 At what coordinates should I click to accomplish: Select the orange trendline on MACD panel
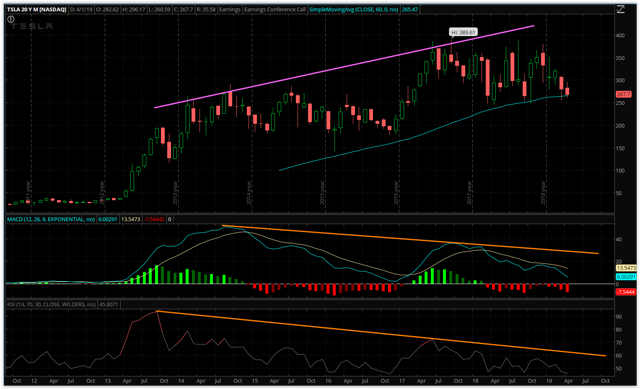(x=410, y=240)
